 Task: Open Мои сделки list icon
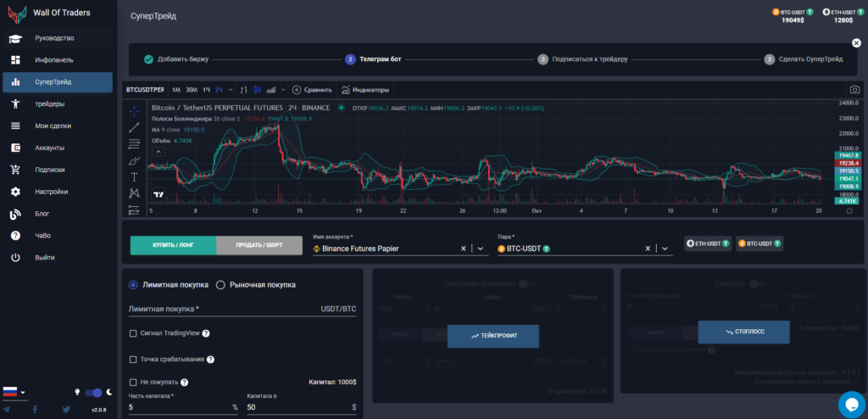click(x=15, y=126)
